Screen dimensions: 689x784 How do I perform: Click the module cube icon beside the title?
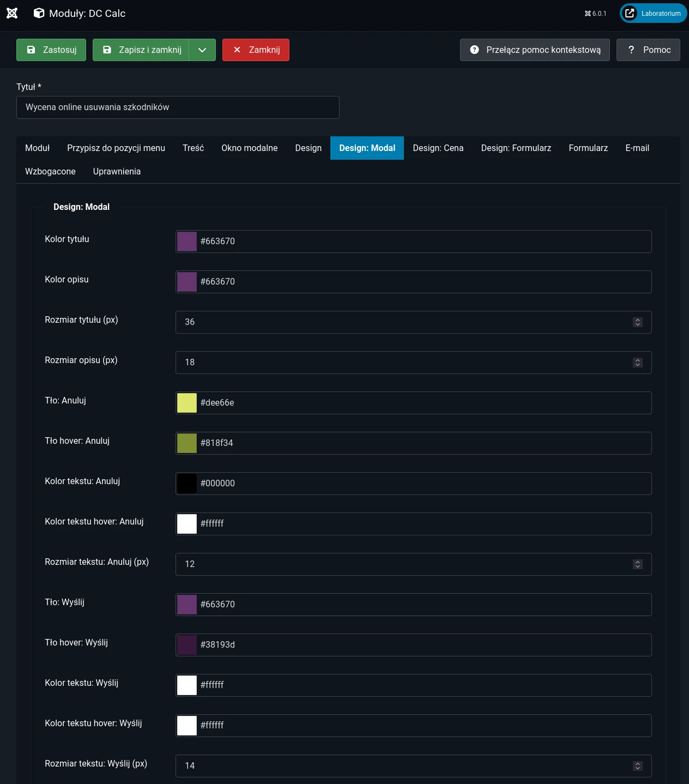39,13
